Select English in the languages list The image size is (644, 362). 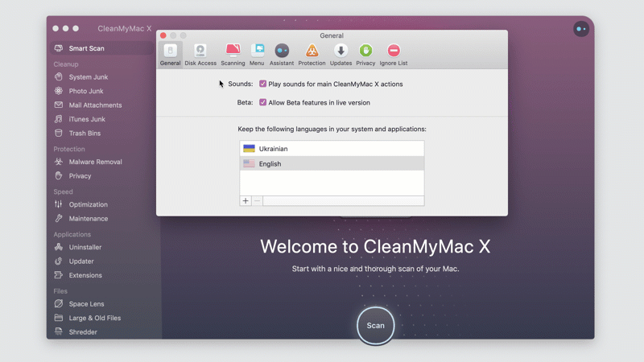[332, 163]
